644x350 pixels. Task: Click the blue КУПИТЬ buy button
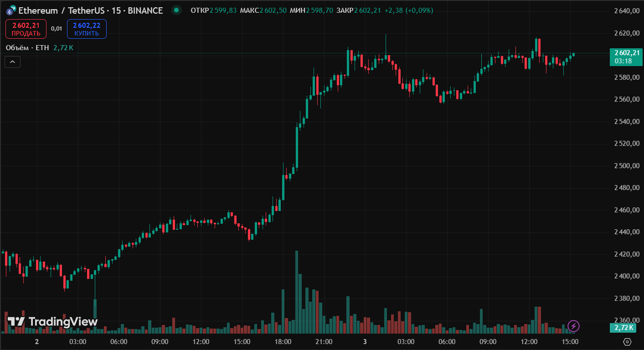(x=87, y=29)
